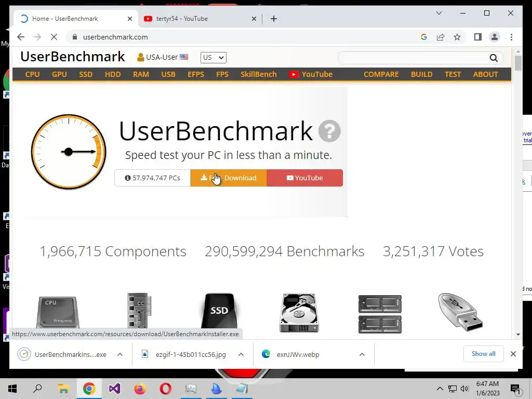This screenshot has height=399, width=532.
Task: Open the HDD menu item
Action: pyautogui.click(x=113, y=74)
